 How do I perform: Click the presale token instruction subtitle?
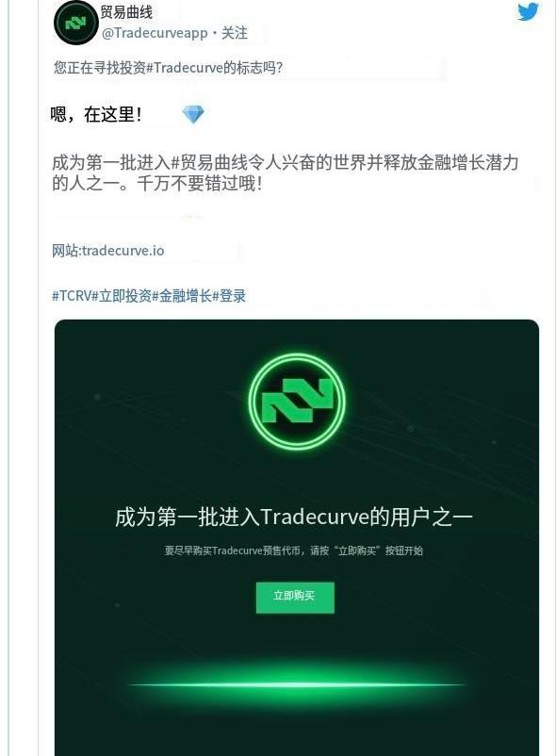pos(294,551)
